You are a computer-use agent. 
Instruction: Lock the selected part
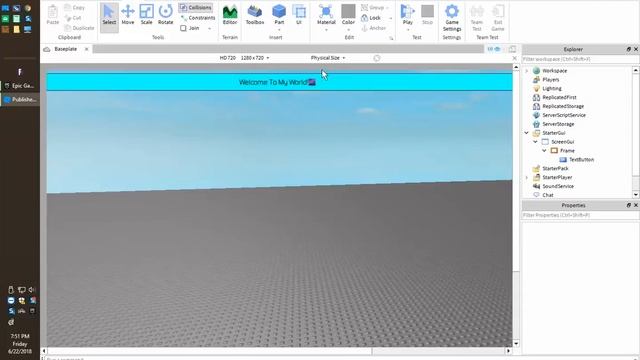(x=371, y=18)
